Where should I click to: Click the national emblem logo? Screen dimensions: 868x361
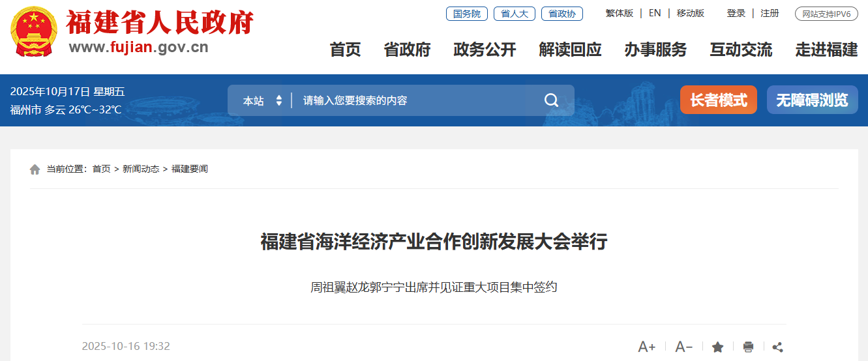(34, 32)
